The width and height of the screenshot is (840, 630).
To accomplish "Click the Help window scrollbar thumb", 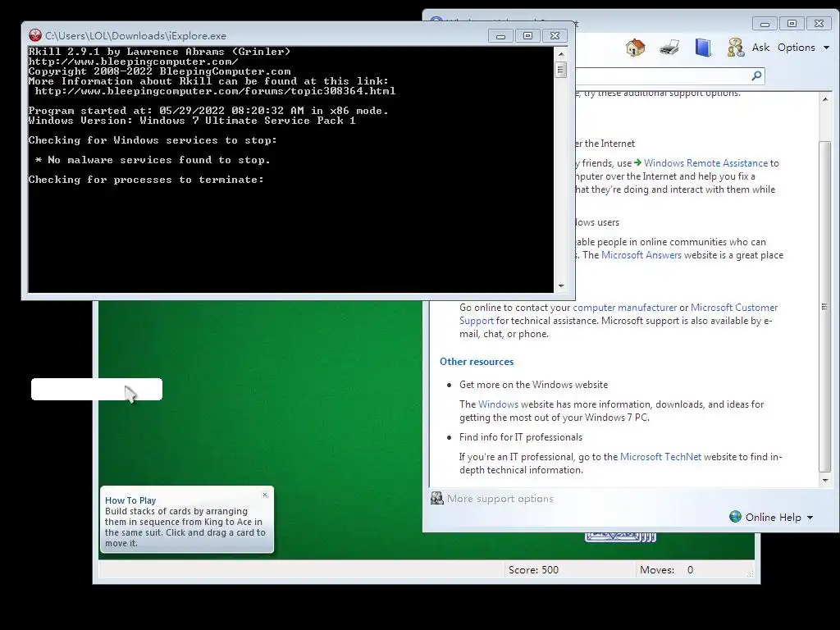I will pos(825,307).
